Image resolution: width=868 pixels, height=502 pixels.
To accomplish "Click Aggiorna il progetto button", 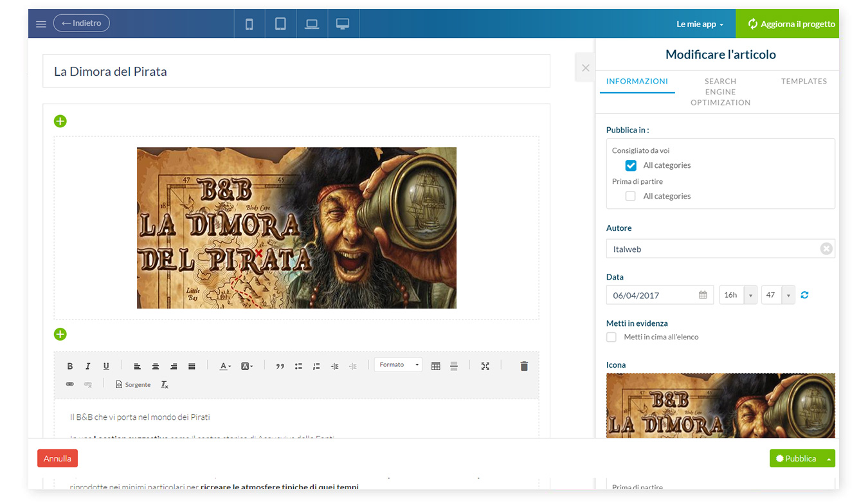I will click(x=787, y=24).
